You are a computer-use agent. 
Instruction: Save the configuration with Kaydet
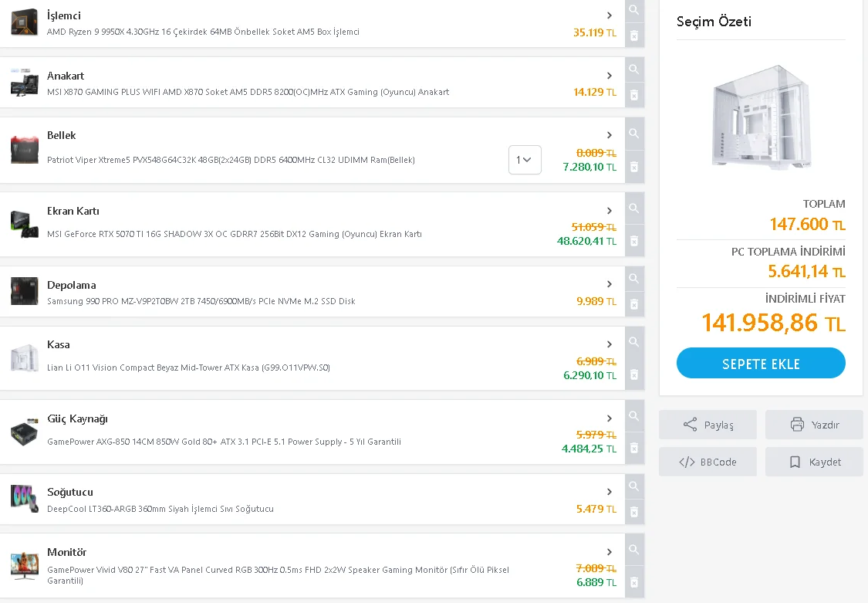pyautogui.click(x=814, y=462)
